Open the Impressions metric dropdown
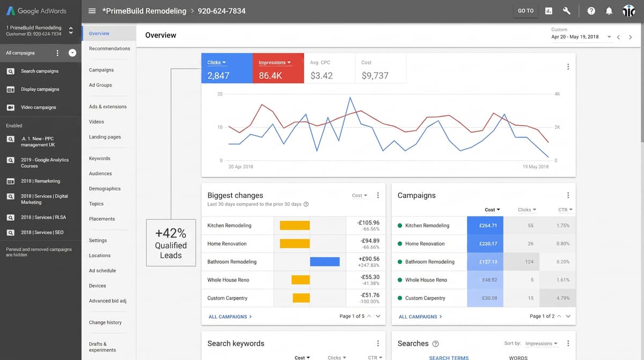Viewport: 644px width, 360px height. point(275,62)
